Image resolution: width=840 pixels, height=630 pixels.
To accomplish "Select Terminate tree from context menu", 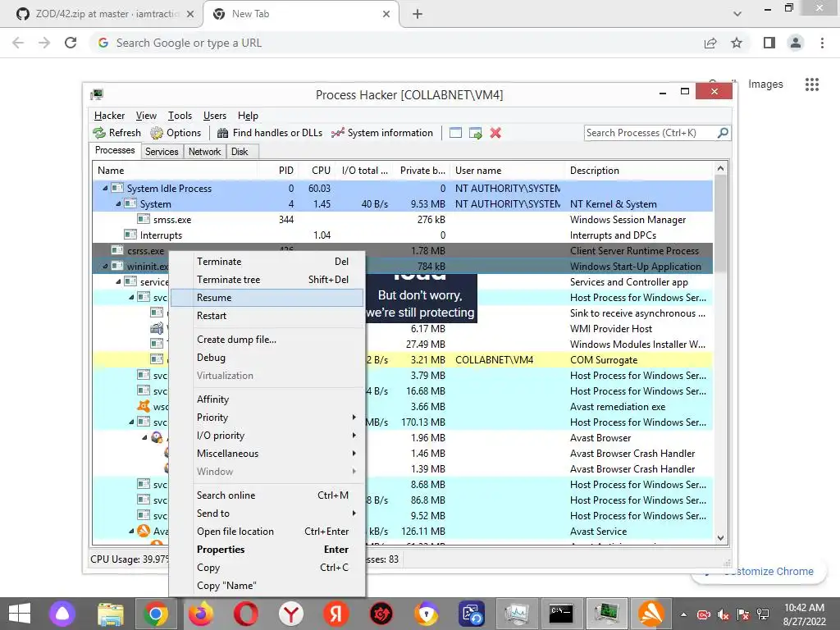I will pyautogui.click(x=267, y=280).
